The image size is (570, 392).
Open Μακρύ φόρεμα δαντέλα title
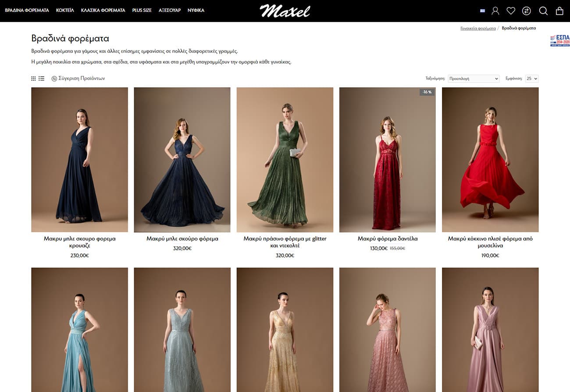pos(388,239)
